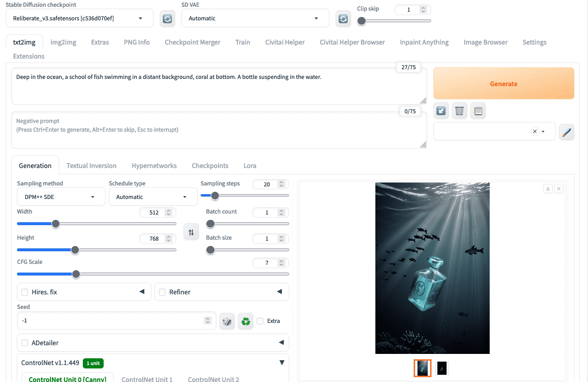Screen dimensions: 588x382
Task: Select the first generated image thumbnail
Action: pos(422,368)
